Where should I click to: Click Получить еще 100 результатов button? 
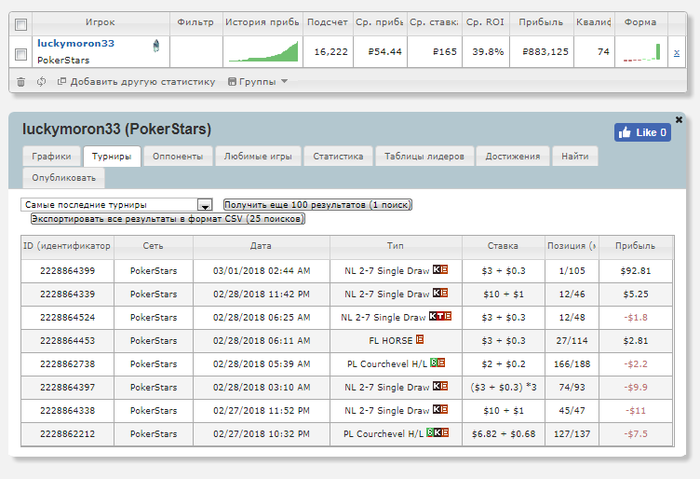point(317,205)
